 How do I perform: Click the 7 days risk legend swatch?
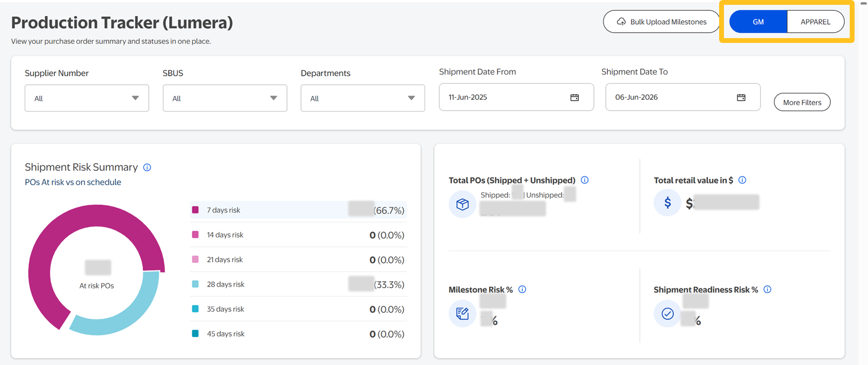tap(196, 210)
